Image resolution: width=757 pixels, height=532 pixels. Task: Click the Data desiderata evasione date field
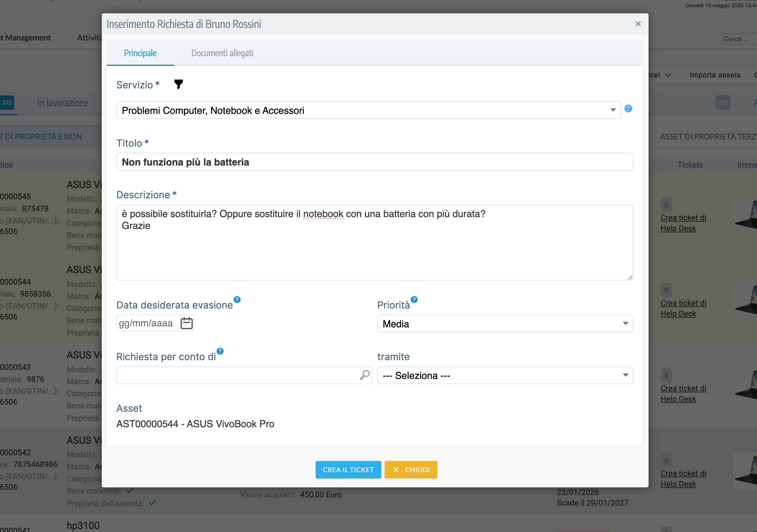tap(146, 323)
